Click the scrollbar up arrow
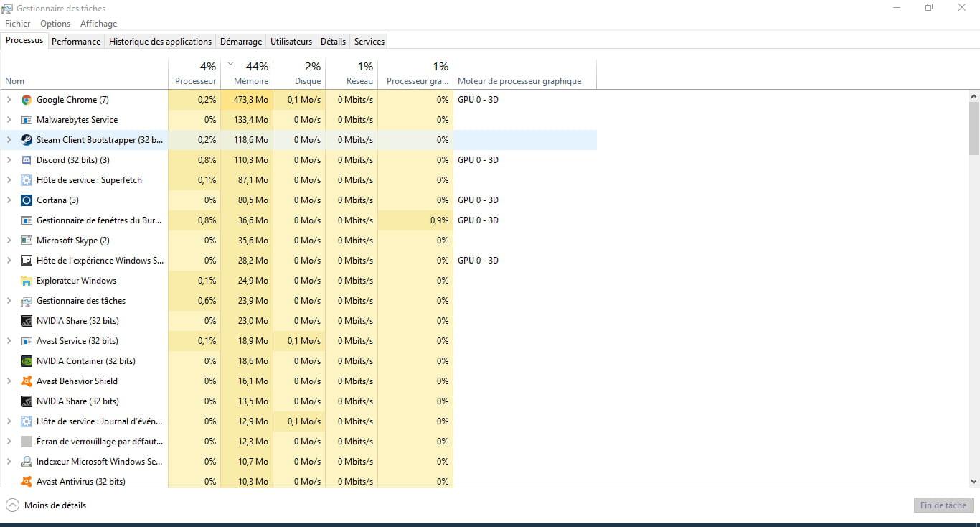The width and height of the screenshot is (980, 527). pyautogui.click(x=974, y=96)
